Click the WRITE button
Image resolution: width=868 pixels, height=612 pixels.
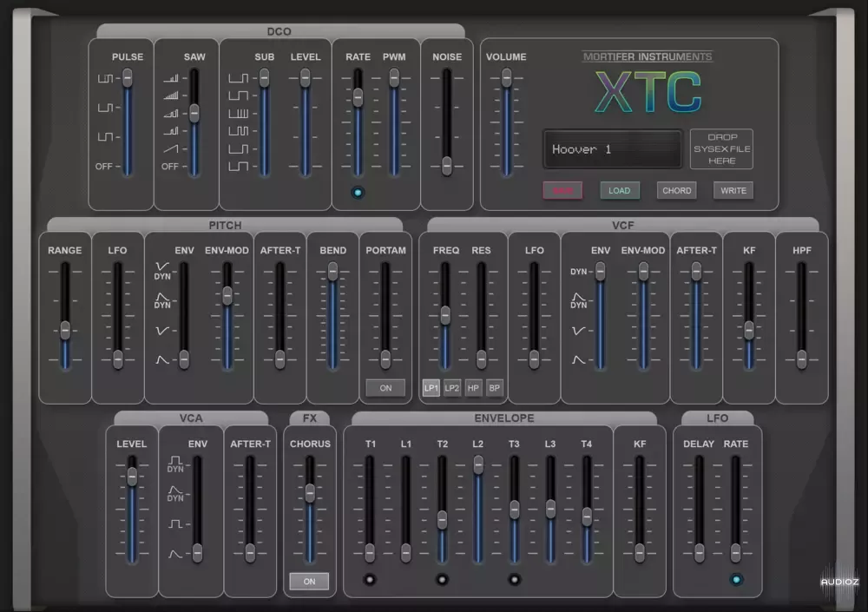(x=733, y=190)
